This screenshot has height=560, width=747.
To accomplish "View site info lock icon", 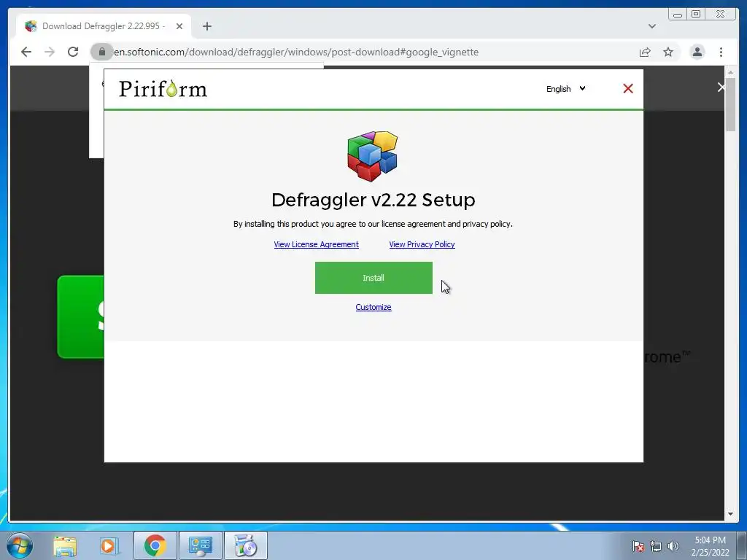I will pyautogui.click(x=102, y=52).
